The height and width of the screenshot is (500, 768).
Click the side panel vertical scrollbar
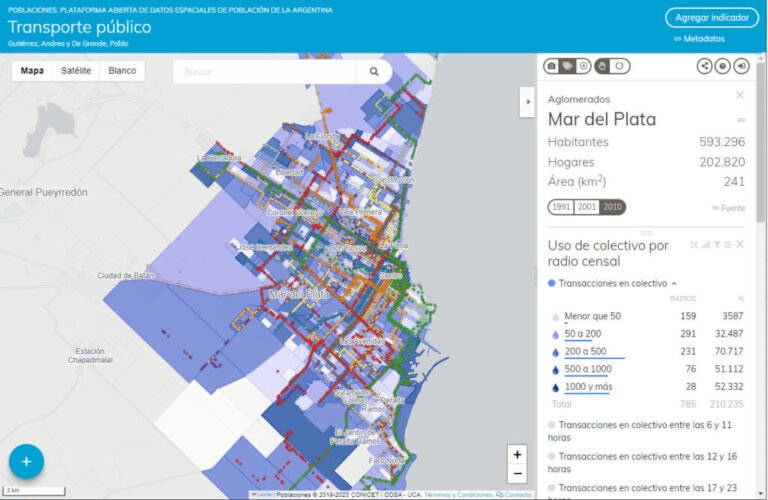point(761,142)
